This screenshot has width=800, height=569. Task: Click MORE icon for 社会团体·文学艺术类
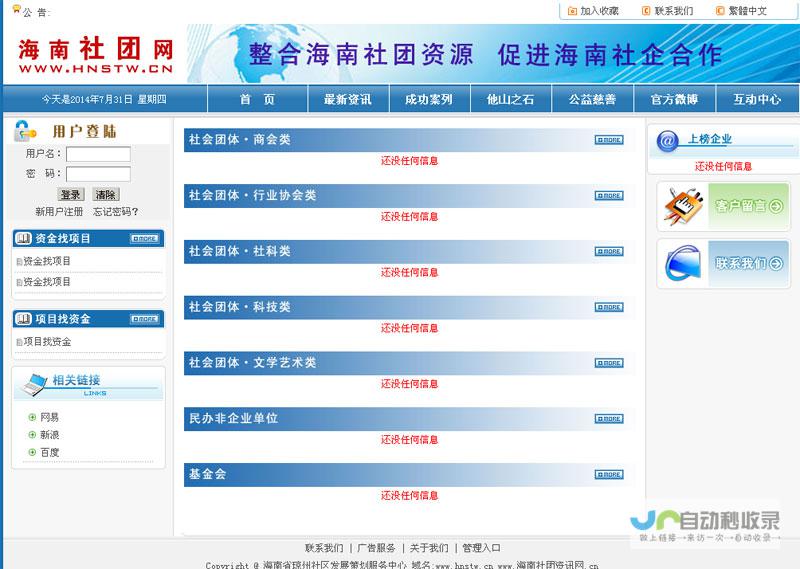609,363
